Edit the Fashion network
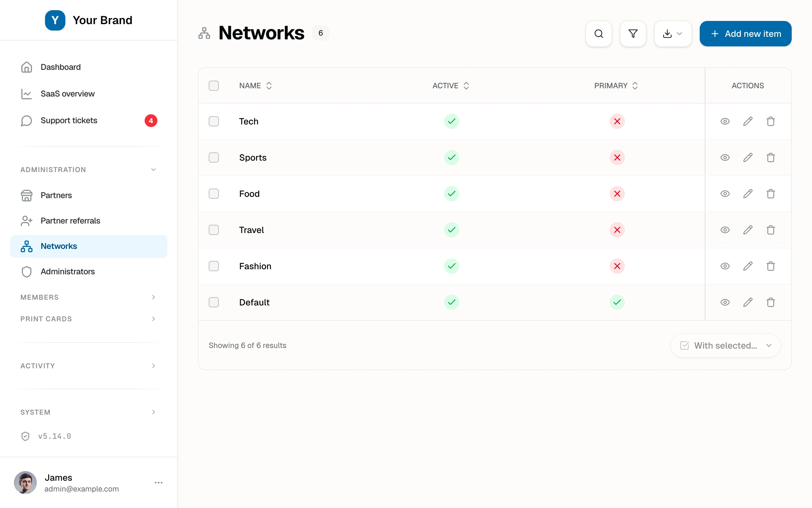 click(748, 266)
